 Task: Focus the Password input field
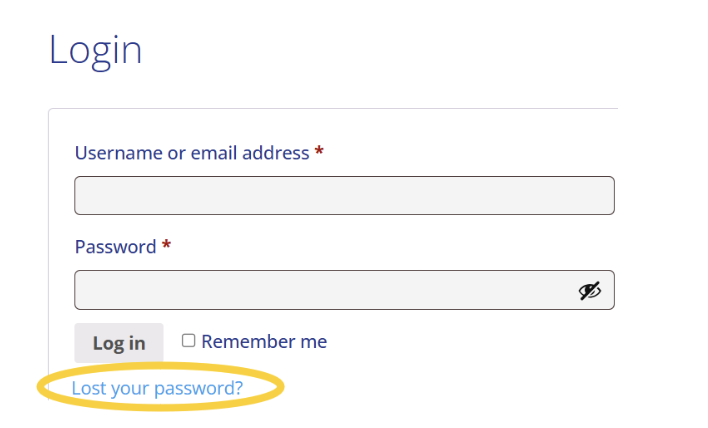pos(320,291)
